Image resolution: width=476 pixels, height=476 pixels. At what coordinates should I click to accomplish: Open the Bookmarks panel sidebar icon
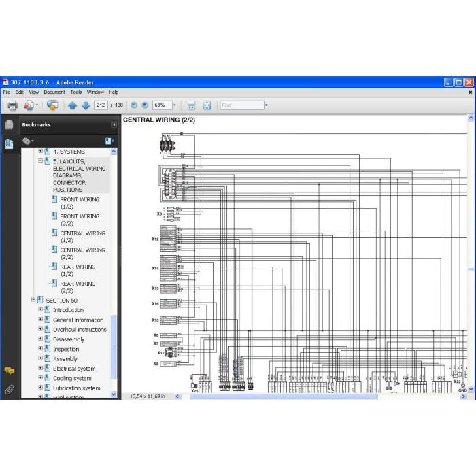click(x=9, y=144)
